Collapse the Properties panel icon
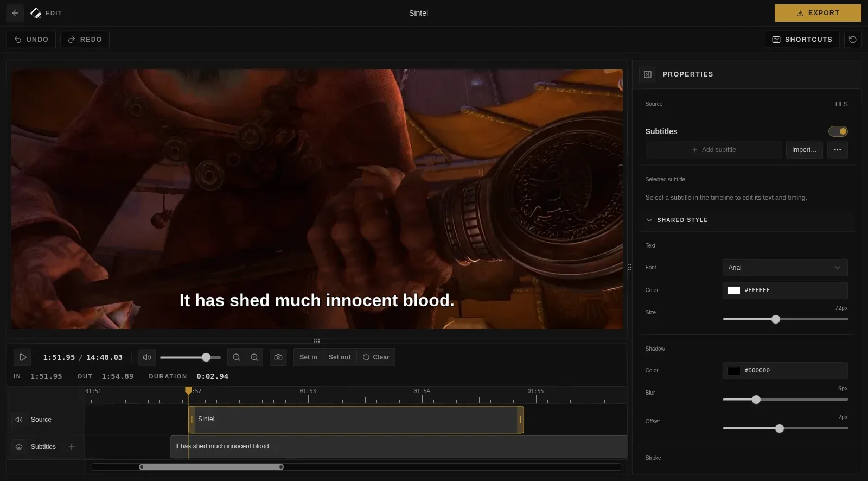The image size is (868, 481). pyautogui.click(x=648, y=74)
